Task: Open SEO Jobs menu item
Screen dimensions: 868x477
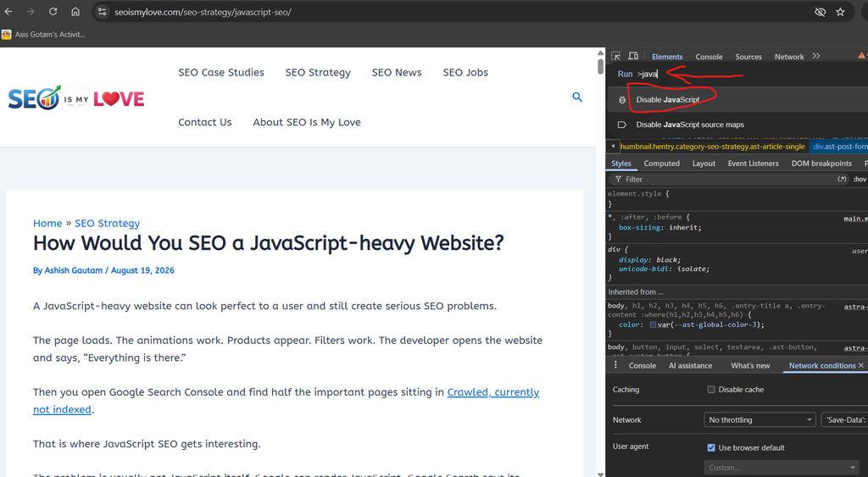Action: pos(465,73)
